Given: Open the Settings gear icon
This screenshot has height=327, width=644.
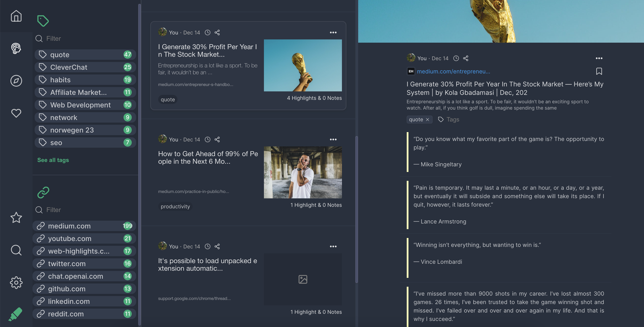Looking at the screenshot, I should pos(16,283).
